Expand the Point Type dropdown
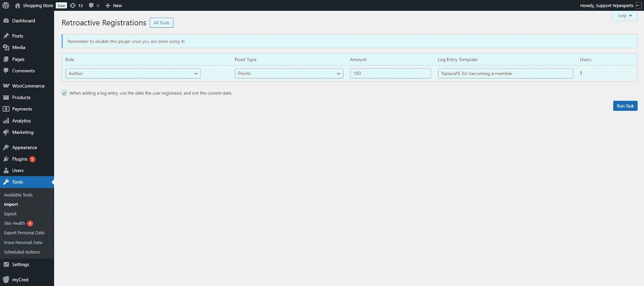This screenshot has width=644, height=286. point(289,73)
